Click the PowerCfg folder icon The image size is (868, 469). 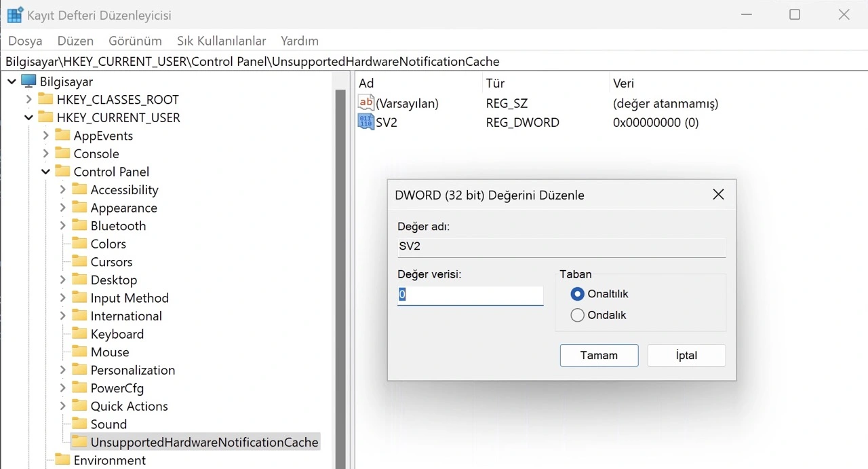[79, 388]
